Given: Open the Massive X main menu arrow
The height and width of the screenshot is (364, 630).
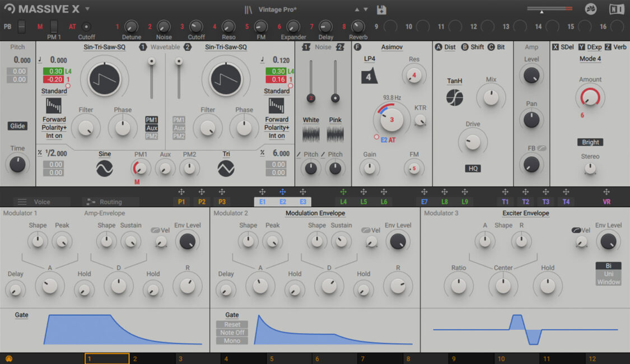Looking at the screenshot, I should point(87,10).
